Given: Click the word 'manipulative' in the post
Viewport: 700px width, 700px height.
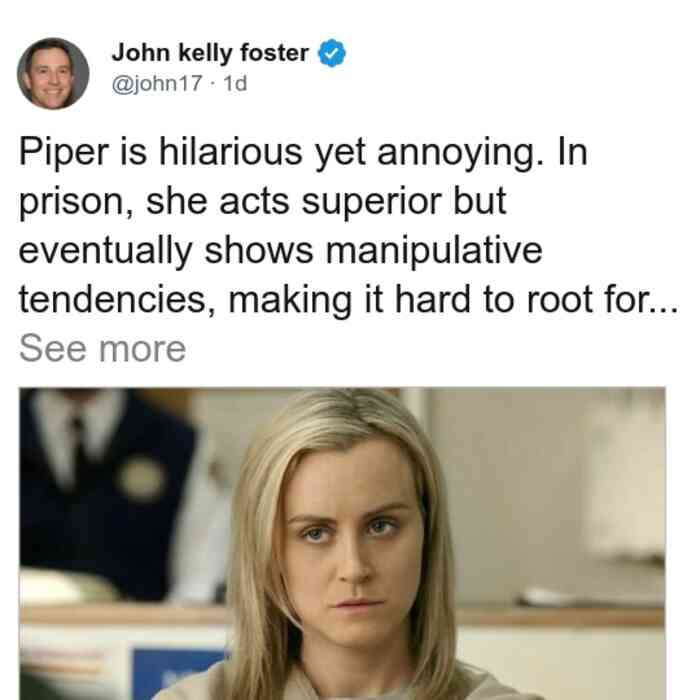Looking at the screenshot, I should tap(434, 251).
